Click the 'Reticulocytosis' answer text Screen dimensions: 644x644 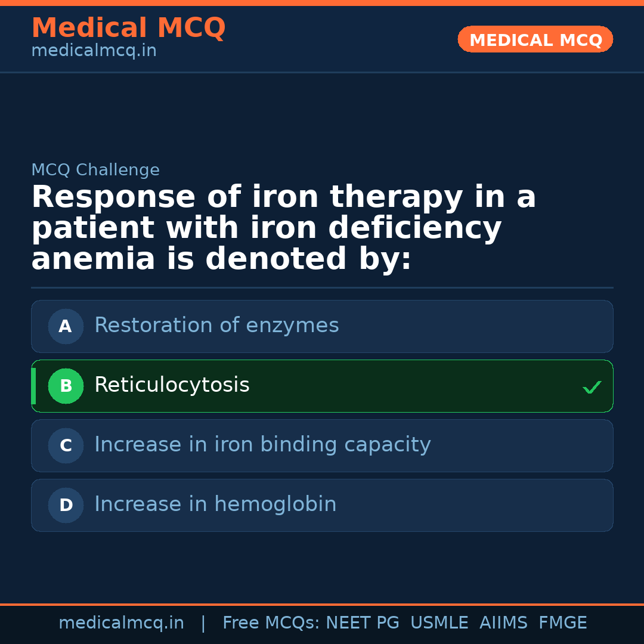(172, 385)
